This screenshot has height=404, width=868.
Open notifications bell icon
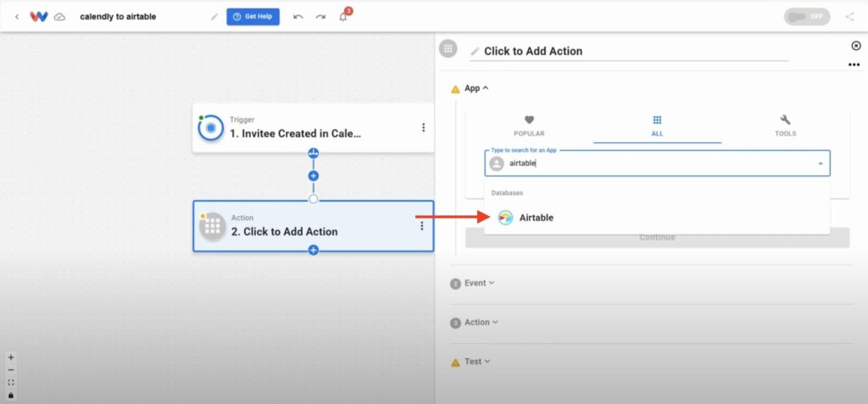click(343, 17)
